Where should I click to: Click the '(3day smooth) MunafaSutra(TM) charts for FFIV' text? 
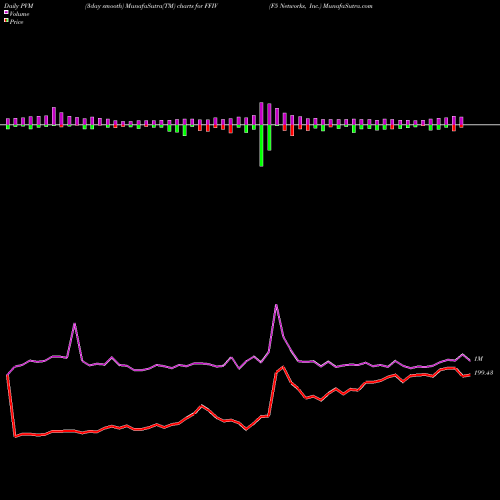pos(151,6)
